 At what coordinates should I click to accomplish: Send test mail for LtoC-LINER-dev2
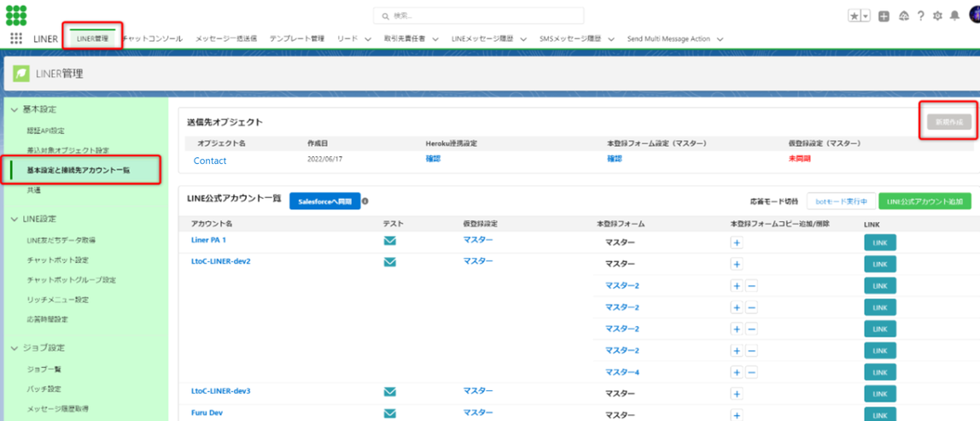pyautogui.click(x=390, y=262)
